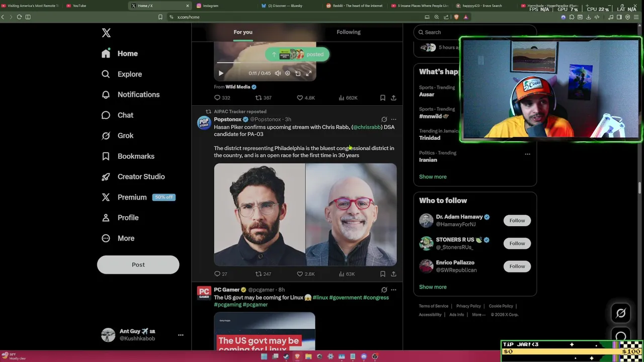The image size is (644, 362).
Task: Open the @chrisrabb mention link
Action: click(x=367, y=127)
